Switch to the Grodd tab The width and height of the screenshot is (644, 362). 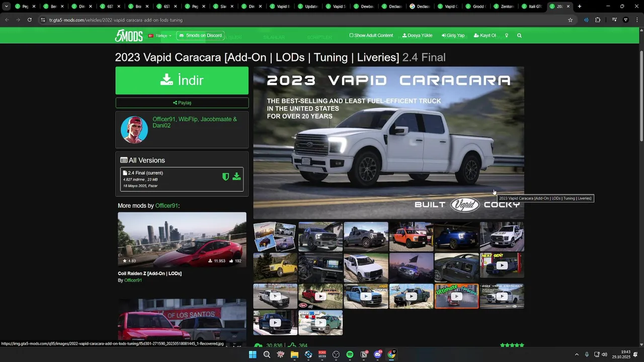click(x=475, y=7)
